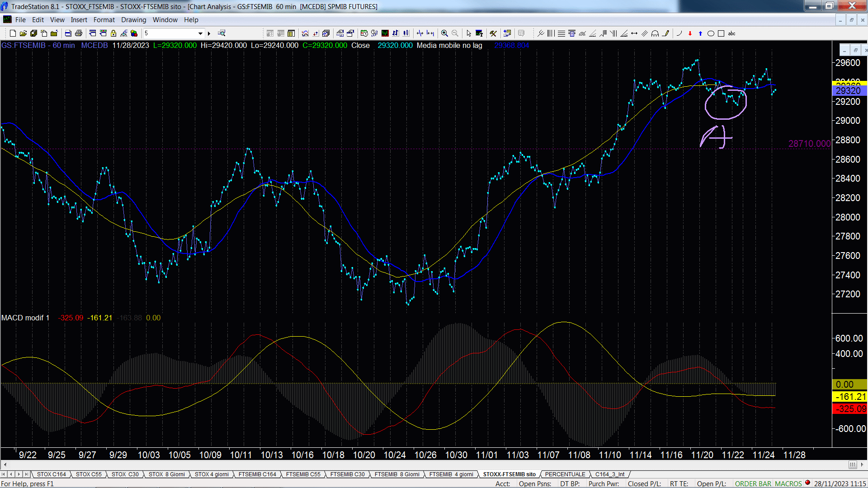Screen dimensions: 868x488
Task: Open the Window menu
Action: (165, 20)
